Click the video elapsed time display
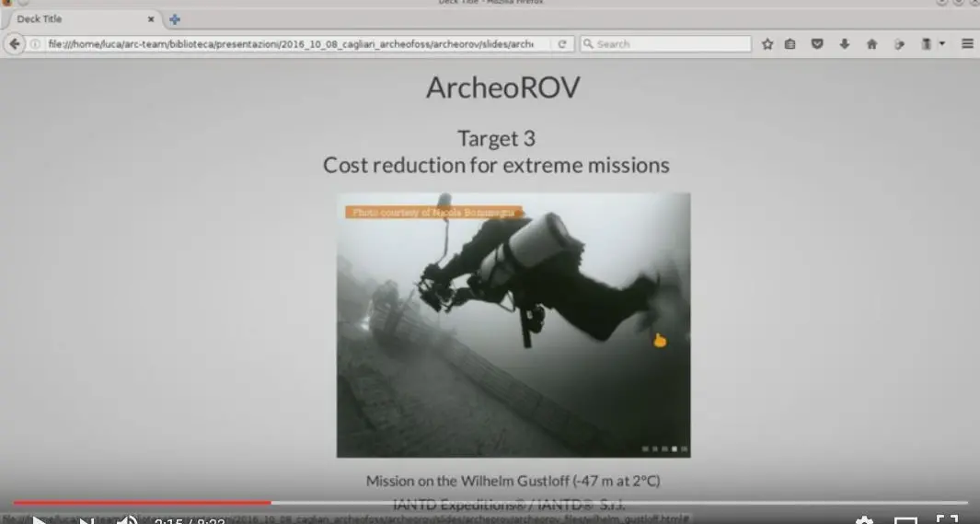The height and width of the screenshot is (524, 980). tap(190, 521)
